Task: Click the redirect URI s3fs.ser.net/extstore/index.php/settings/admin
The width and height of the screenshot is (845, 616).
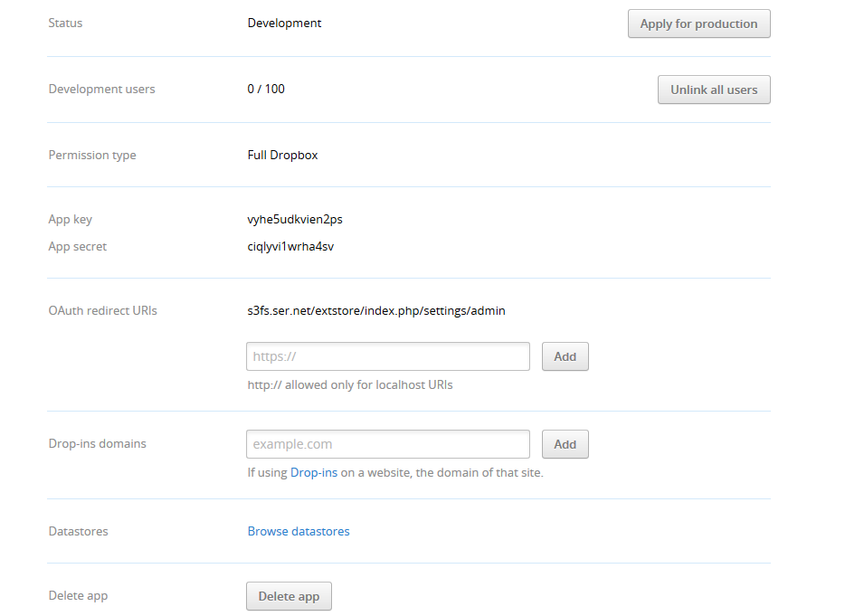Action: pyautogui.click(x=376, y=310)
